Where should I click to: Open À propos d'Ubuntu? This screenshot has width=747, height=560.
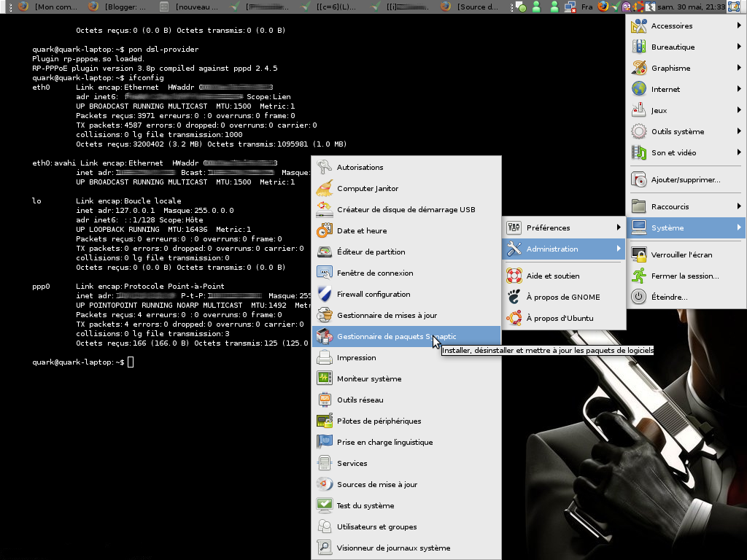[x=564, y=318]
